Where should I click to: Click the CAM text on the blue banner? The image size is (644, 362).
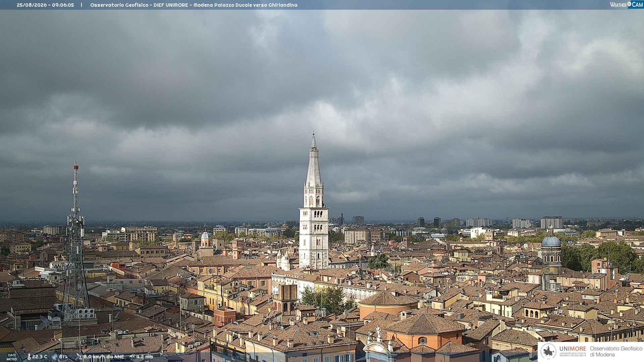click(x=637, y=4)
